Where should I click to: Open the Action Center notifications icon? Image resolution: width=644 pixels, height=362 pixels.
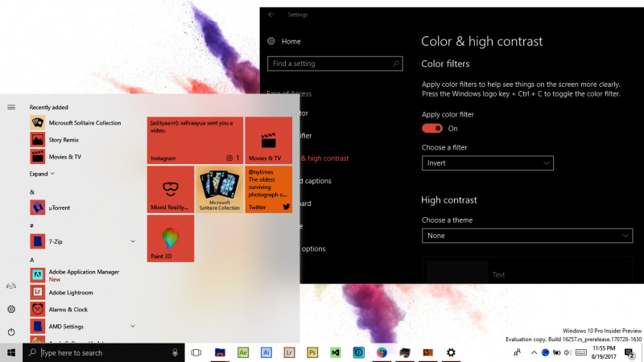click(x=630, y=352)
